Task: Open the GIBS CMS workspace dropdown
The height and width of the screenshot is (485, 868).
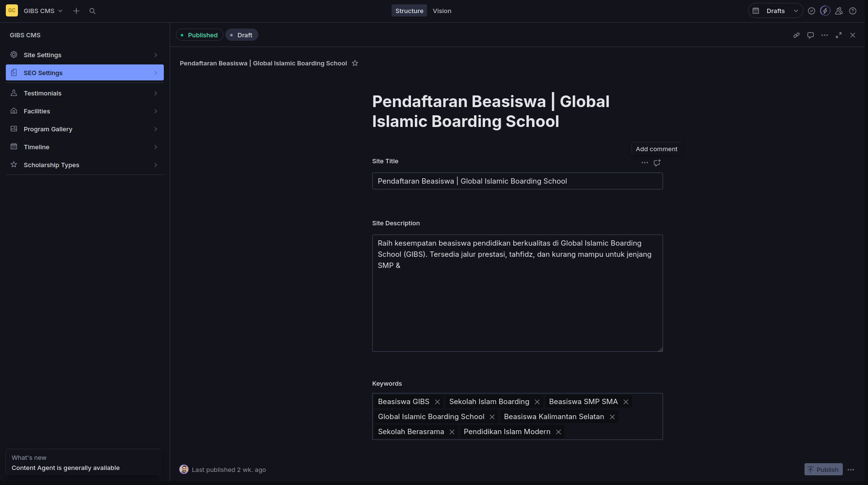Action: click(43, 11)
